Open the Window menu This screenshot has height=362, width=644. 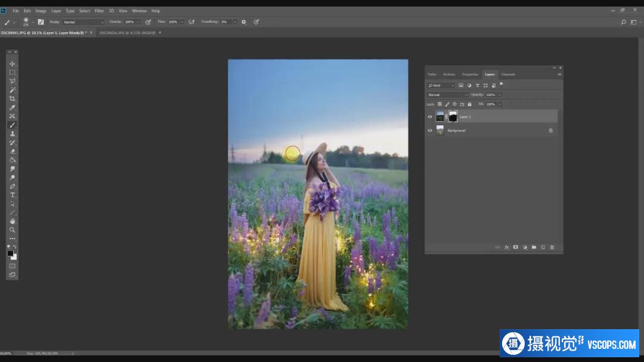coord(139,11)
